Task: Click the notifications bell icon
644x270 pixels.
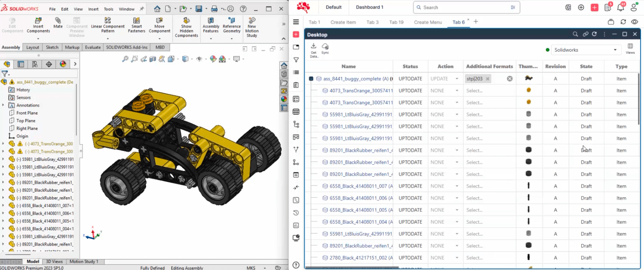Action: 620,7
